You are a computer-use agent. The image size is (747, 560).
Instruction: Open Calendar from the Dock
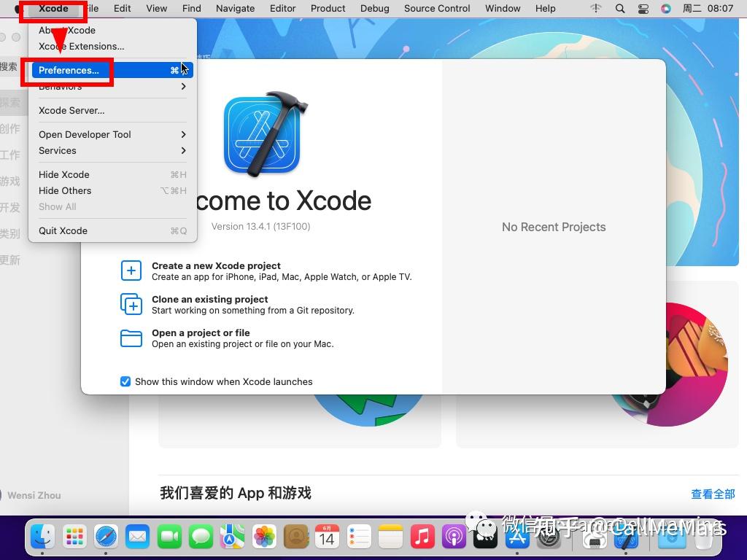pyautogui.click(x=328, y=537)
